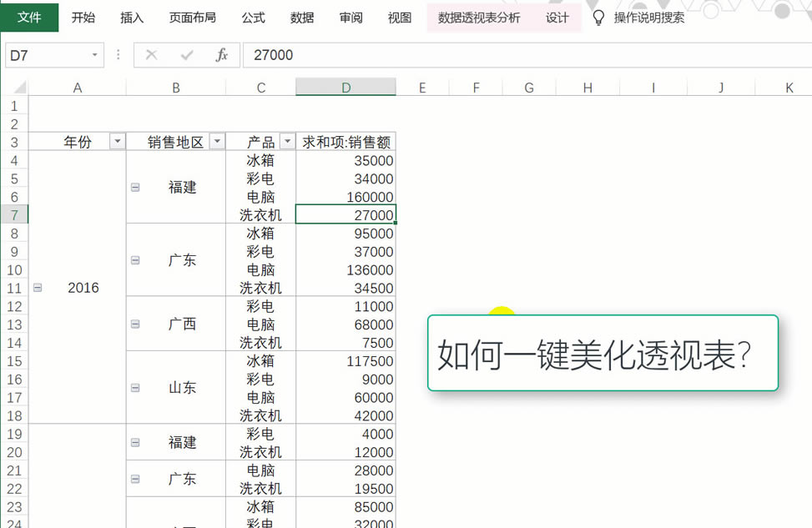
Task: Collapse the 山东 region group
Action: click(134, 388)
